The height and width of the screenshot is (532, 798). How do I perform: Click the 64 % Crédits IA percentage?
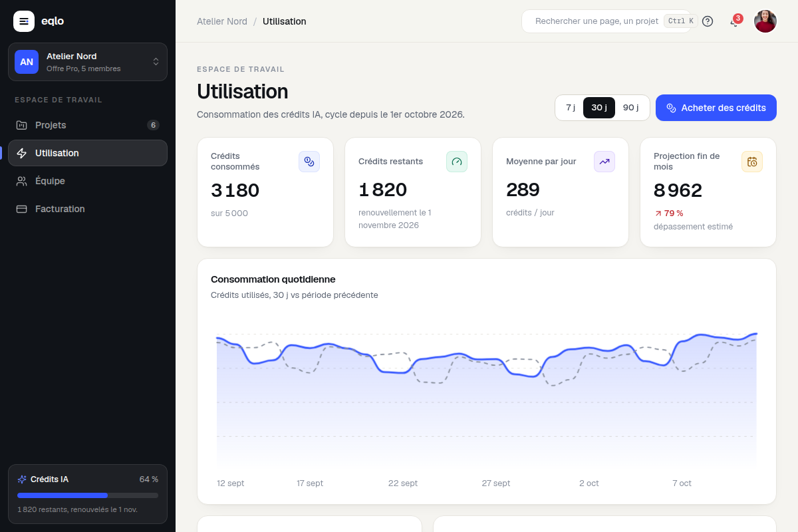[149, 479]
